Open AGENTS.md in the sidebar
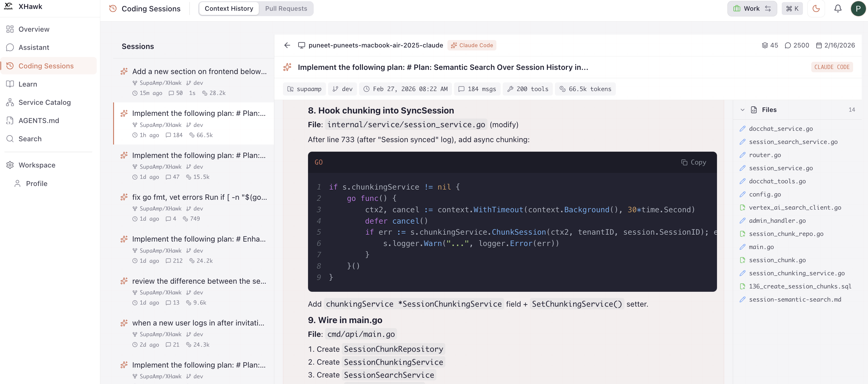 coord(39,121)
